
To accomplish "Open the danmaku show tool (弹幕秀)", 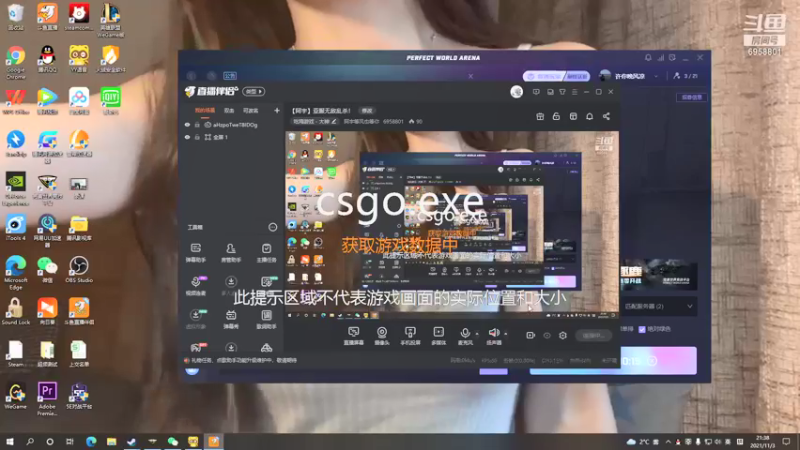I will click(231, 319).
